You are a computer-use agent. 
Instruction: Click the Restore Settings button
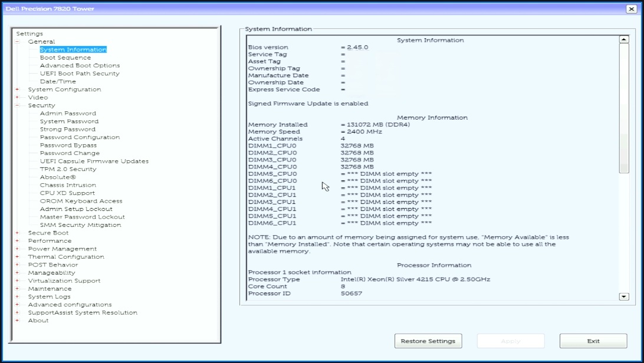[x=428, y=341]
